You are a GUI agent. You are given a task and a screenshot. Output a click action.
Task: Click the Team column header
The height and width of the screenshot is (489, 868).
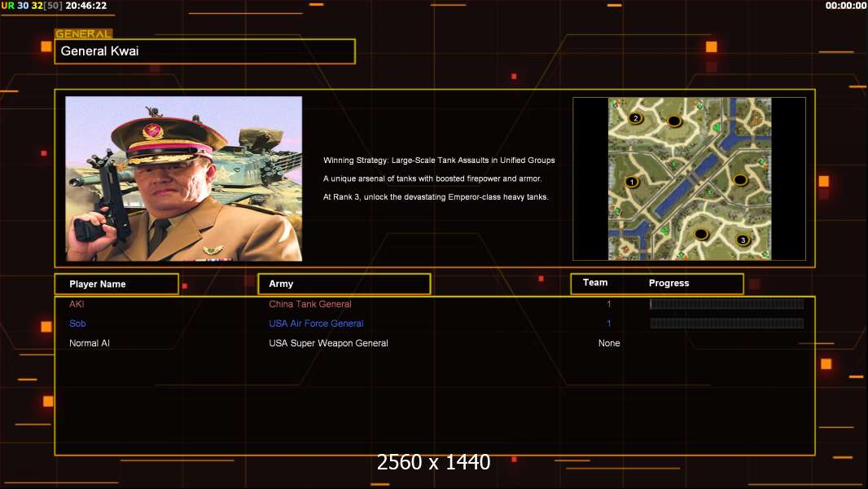coord(595,283)
